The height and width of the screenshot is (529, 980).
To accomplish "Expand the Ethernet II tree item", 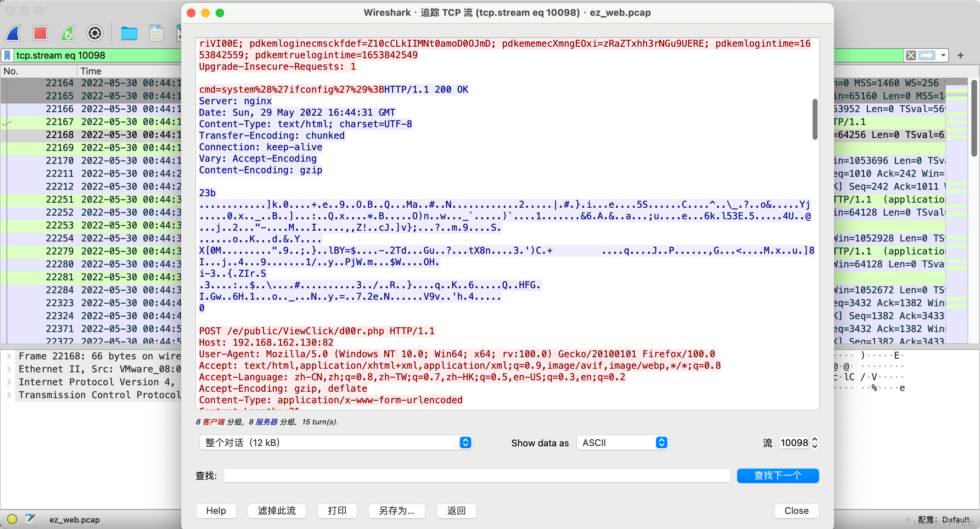I will coord(9,369).
